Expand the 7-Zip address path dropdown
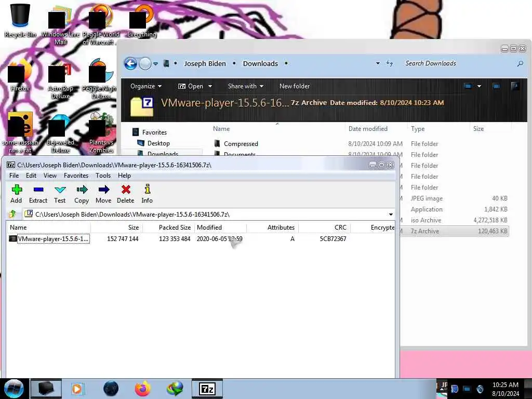This screenshot has width=532, height=399. pos(391,215)
